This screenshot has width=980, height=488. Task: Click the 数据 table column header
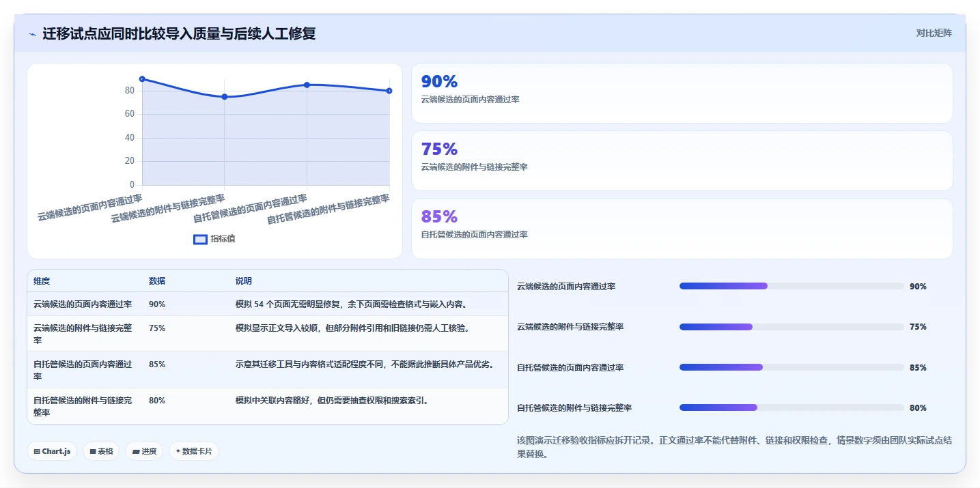pos(157,281)
